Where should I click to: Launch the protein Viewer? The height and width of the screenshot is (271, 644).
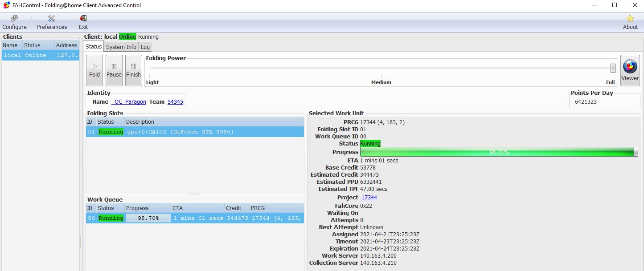(x=630, y=70)
